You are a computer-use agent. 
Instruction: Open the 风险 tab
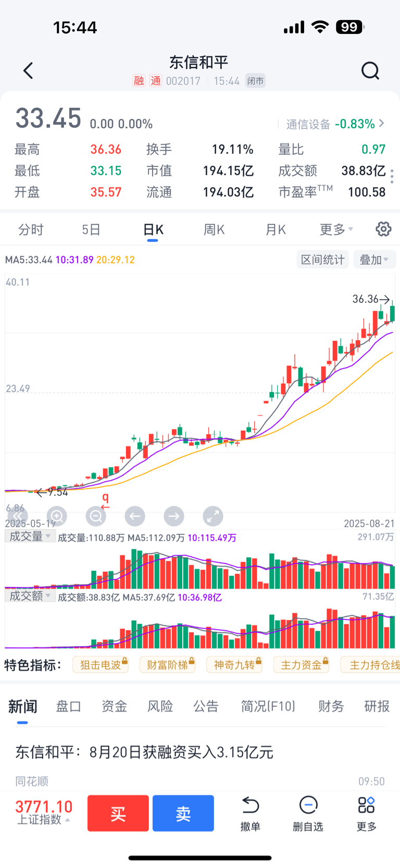tap(160, 706)
